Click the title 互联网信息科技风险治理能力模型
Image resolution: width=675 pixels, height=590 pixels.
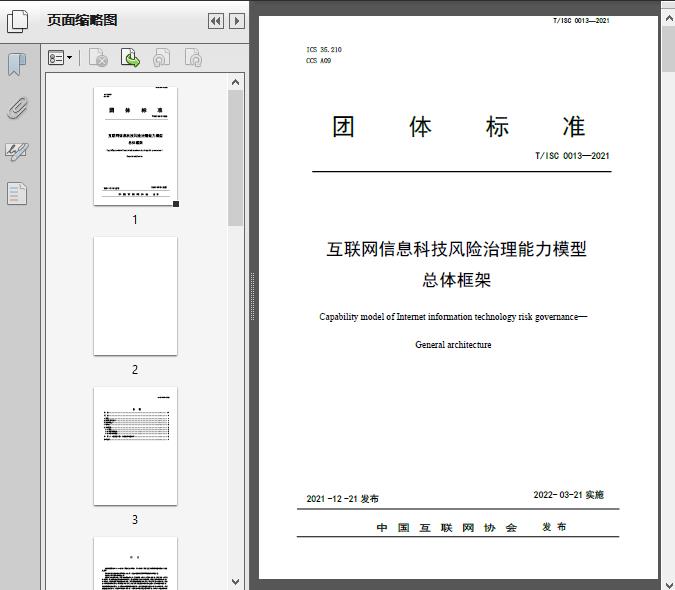pos(456,249)
